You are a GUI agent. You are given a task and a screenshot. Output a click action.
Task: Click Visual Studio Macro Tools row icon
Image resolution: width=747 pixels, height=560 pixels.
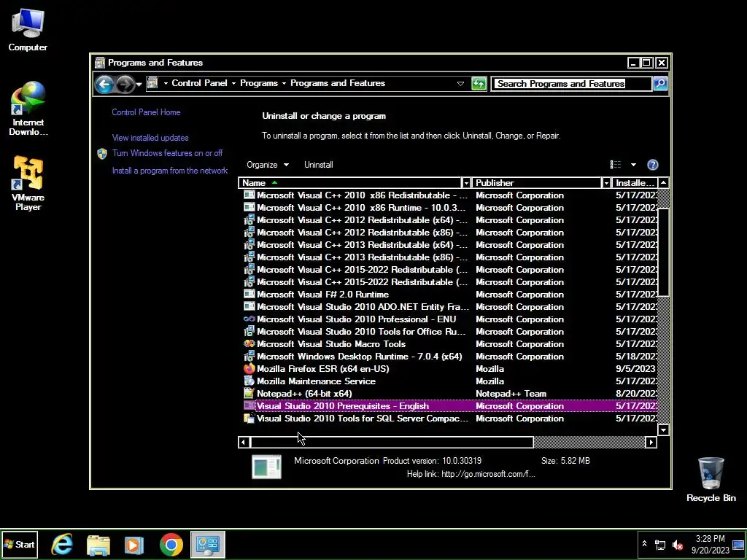[249, 344]
